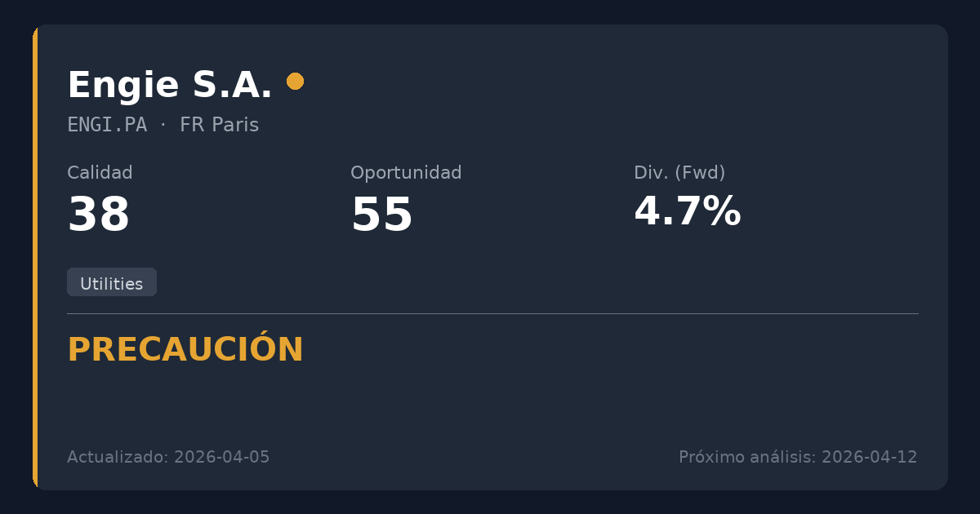Viewport: 980px width, 514px height.
Task: Select the ENGI.PA ticker symbol
Action: click(107, 125)
